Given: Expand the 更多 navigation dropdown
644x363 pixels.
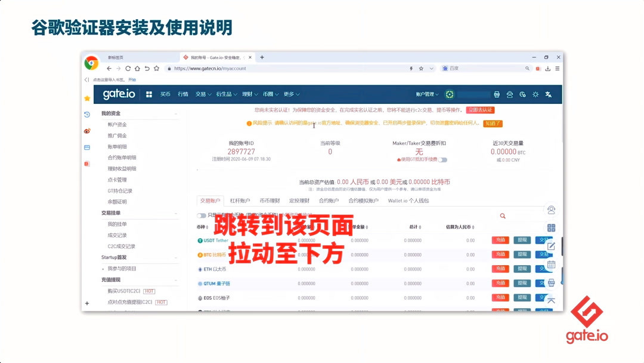Looking at the screenshot, I should (x=290, y=94).
